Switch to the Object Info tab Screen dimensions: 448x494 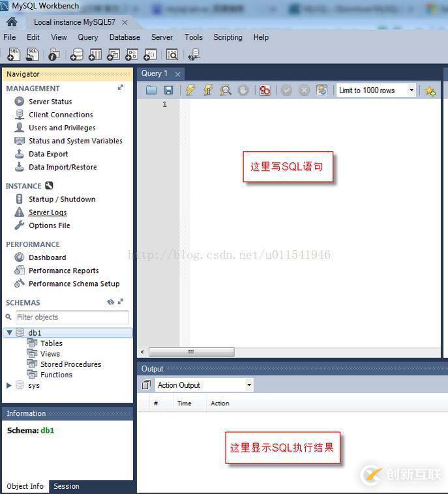coord(25,486)
